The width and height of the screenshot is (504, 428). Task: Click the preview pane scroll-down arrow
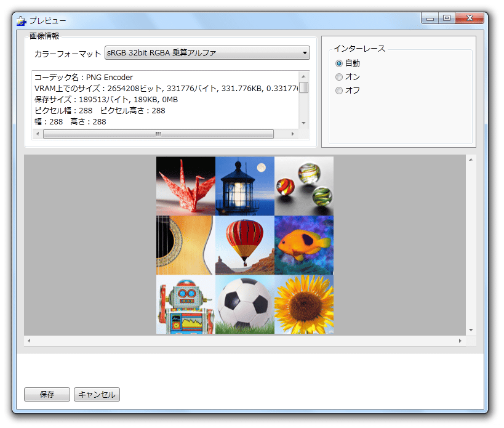471,330
